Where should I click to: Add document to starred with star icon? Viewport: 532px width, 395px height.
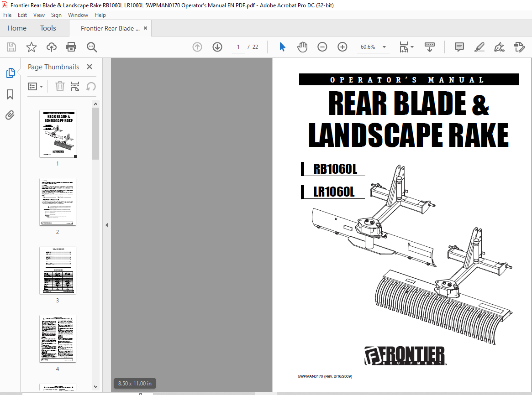(x=31, y=47)
